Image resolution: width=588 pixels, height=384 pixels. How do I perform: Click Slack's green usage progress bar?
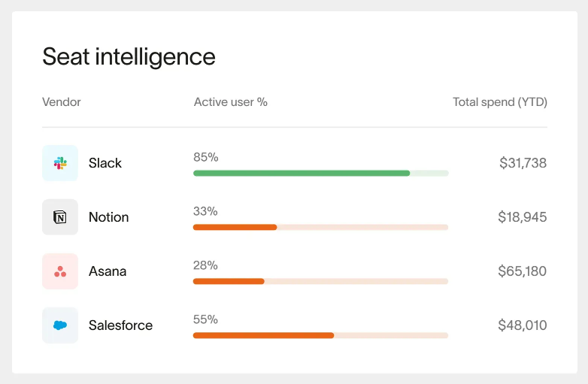coord(320,173)
